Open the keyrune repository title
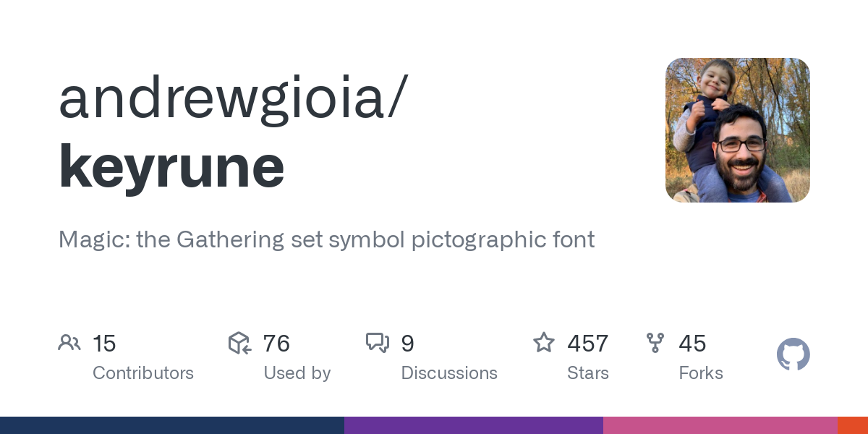 point(171,166)
